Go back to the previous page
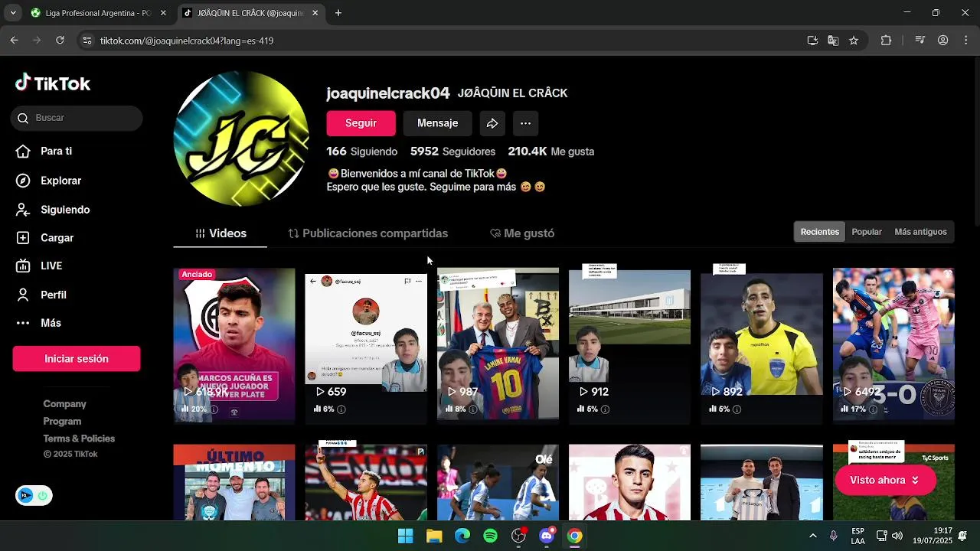Image resolution: width=980 pixels, height=551 pixels. [x=14, y=41]
